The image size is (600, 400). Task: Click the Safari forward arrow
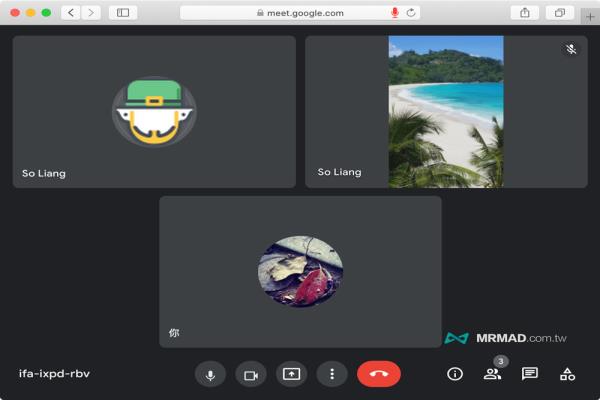[91, 13]
